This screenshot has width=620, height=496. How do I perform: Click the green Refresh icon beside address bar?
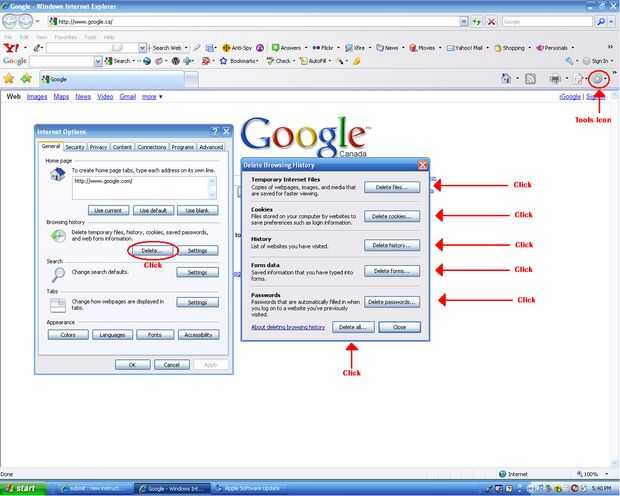pos(477,21)
